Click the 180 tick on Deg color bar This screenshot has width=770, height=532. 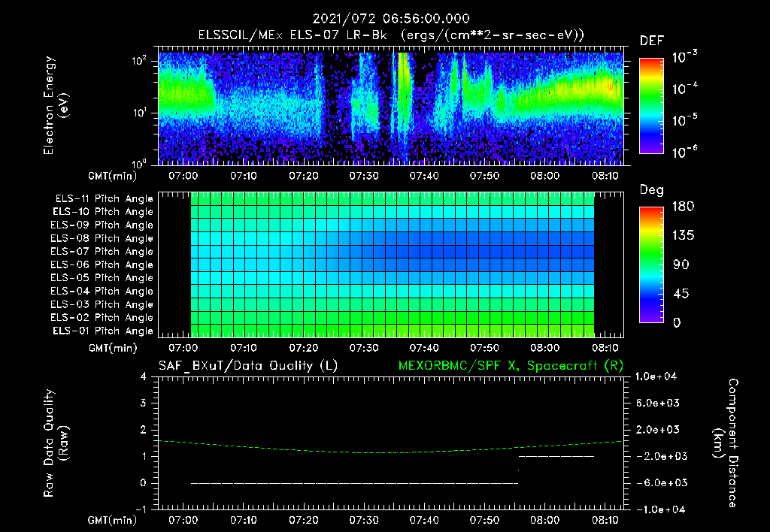pos(683,207)
